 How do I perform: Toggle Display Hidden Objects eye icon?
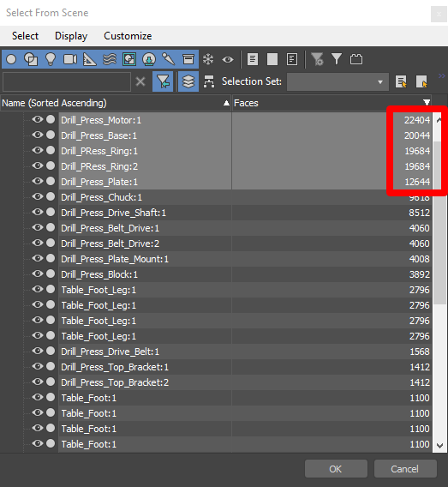pyautogui.click(x=228, y=59)
